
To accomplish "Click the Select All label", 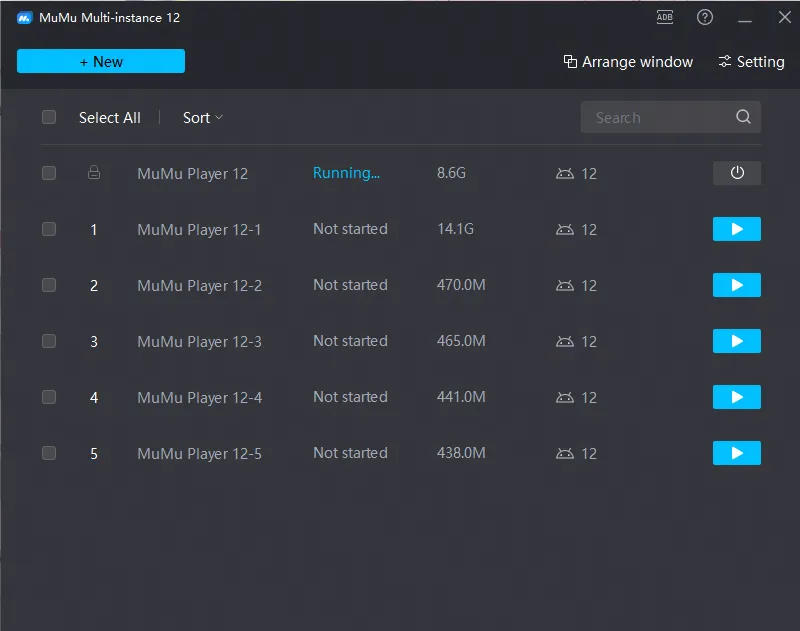I will point(109,118).
